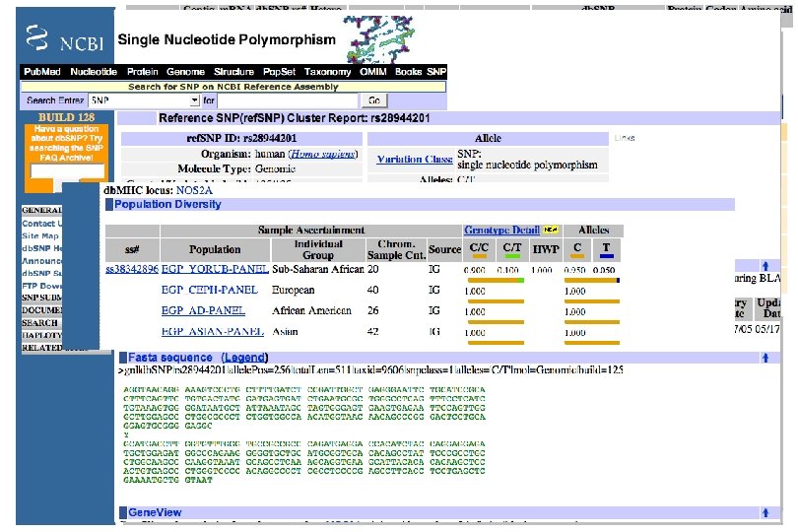Image resolution: width=798 pixels, height=532 pixels.
Task: Open the SEARCH sidebar section
Action: (x=39, y=323)
